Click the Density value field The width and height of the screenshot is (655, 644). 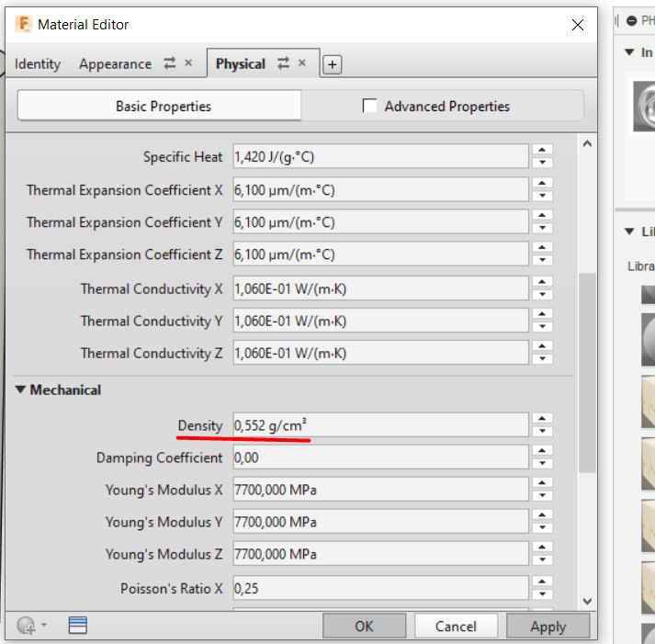coord(380,425)
